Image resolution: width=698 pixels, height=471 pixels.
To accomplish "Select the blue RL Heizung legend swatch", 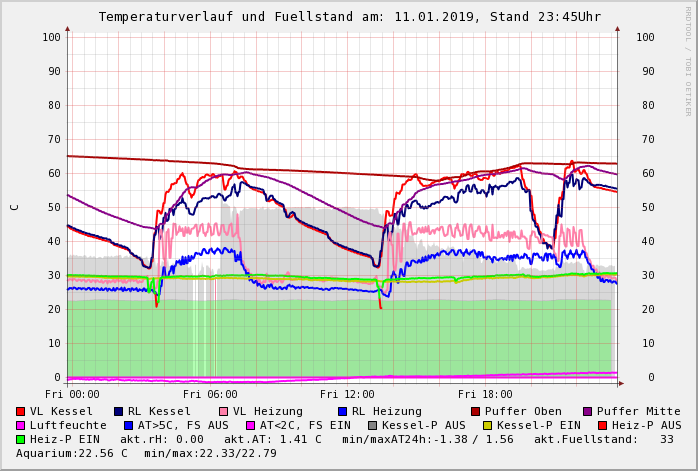I will [343, 412].
